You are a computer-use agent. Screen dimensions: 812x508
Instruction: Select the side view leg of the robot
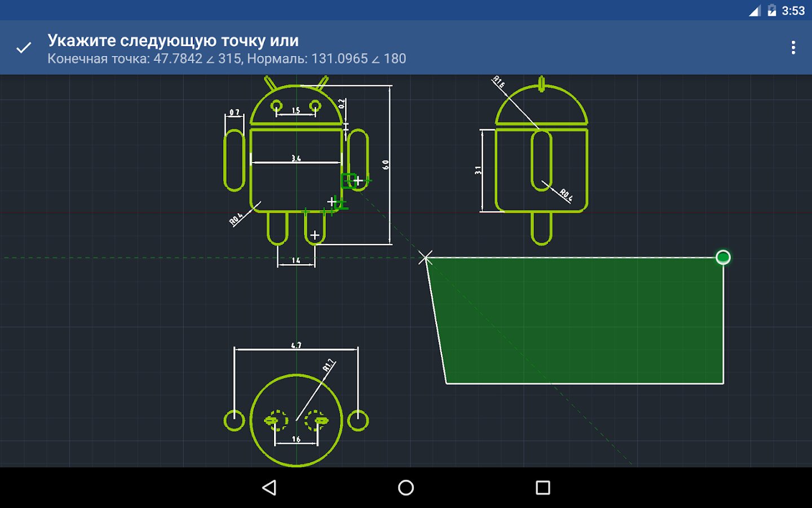click(541, 229)
